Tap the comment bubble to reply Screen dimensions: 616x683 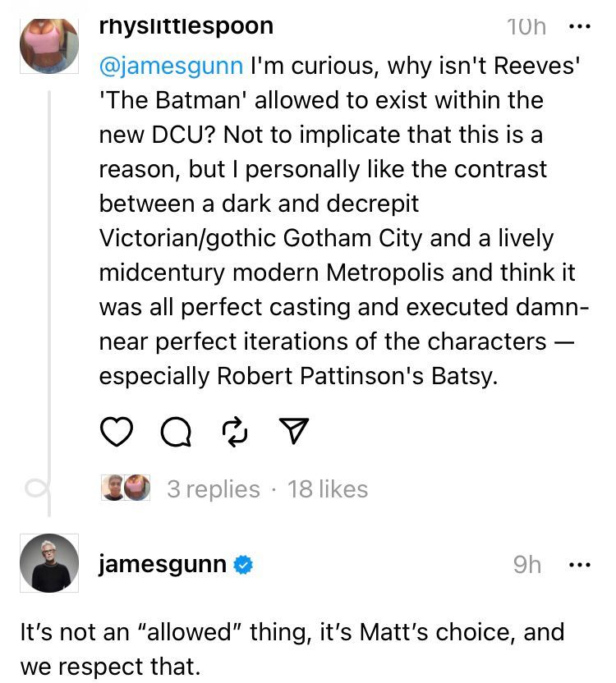[175, 432]
